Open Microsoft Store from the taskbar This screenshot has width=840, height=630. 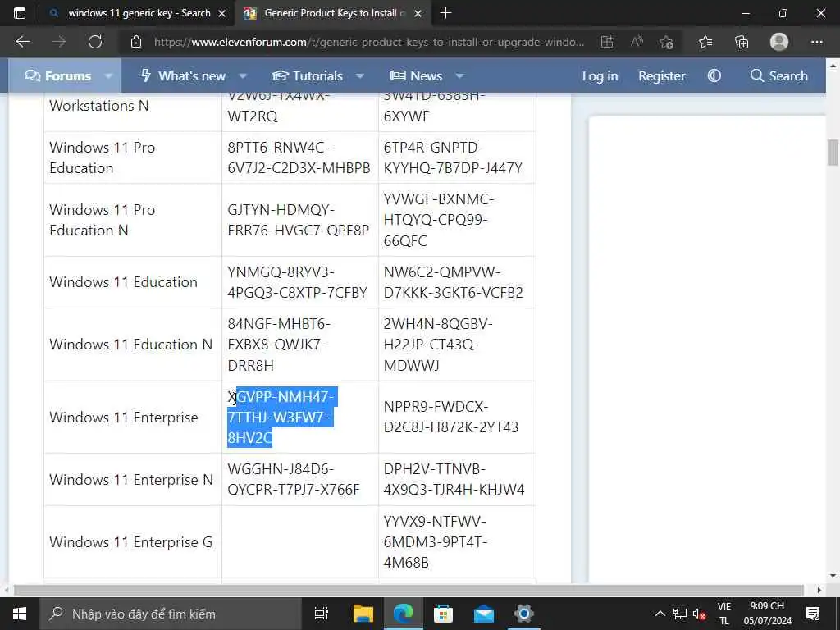(444, 614)
